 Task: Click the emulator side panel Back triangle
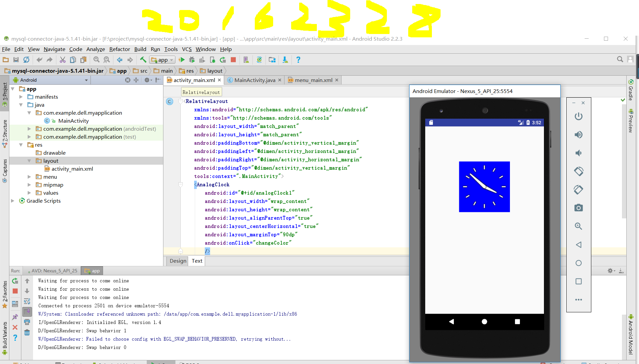tap(579, 245)
